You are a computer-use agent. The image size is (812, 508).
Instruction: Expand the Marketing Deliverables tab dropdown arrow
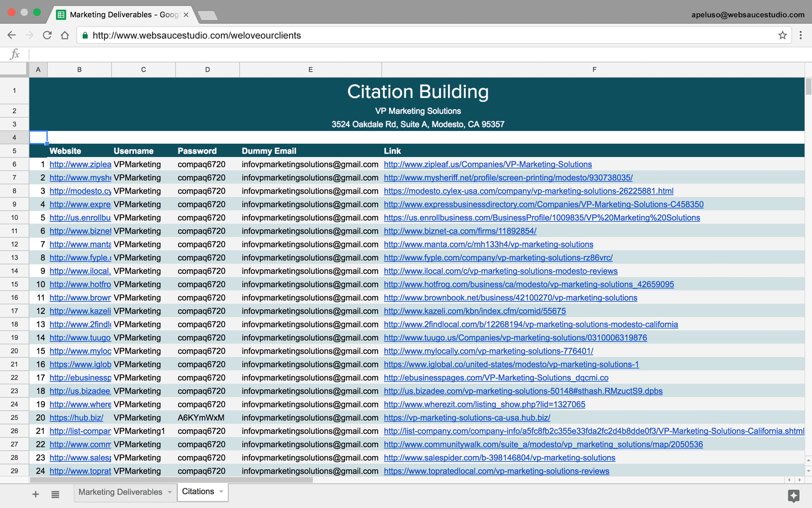(x=170, y=492)
